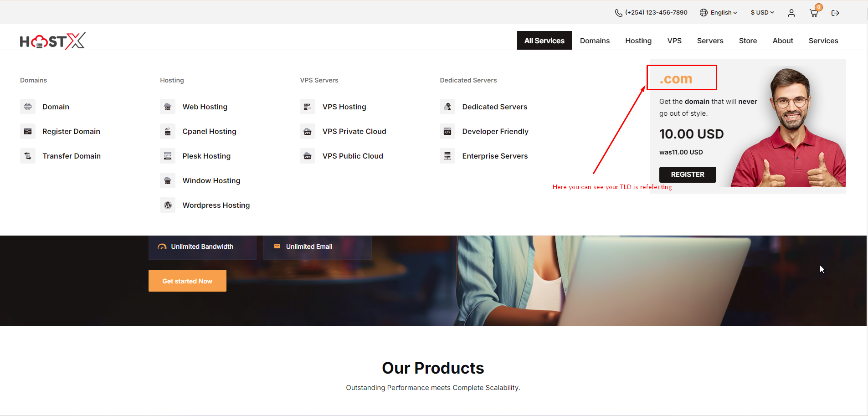Open the About menu item
The width and height of the screenshot is (868, 416).
782,41
